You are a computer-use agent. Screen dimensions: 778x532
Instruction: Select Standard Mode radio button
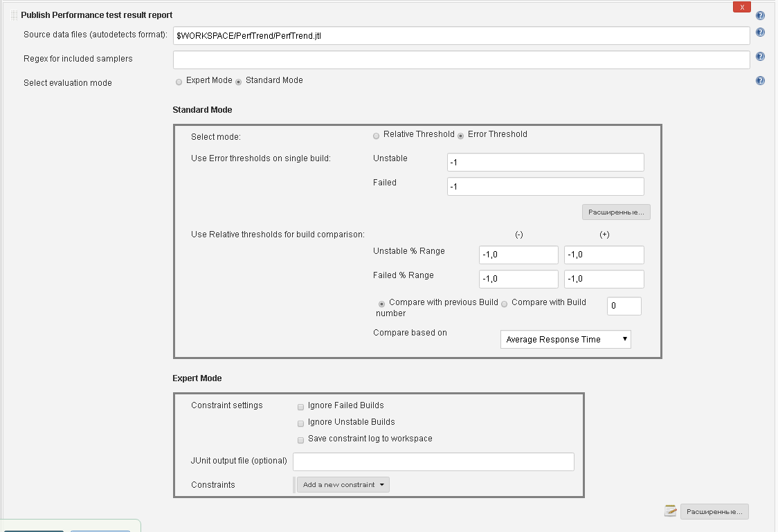pyautogui.click(x=238, y=82)
